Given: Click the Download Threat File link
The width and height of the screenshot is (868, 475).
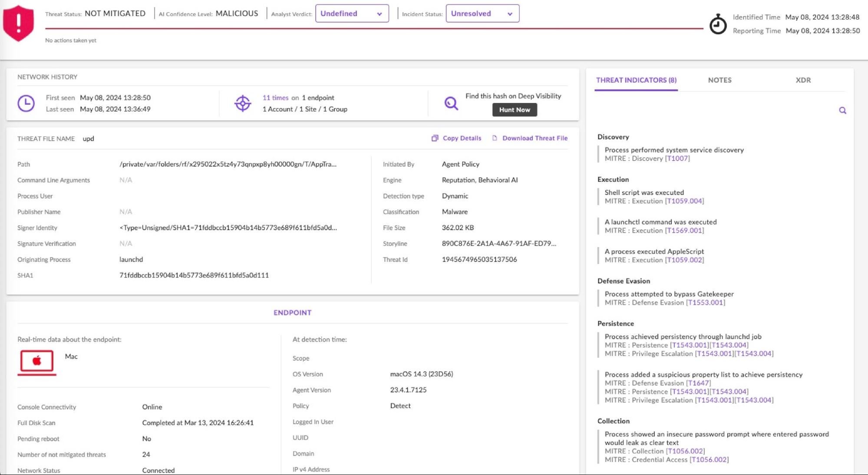Looking at the screenshot, I should tap(535, 138).
